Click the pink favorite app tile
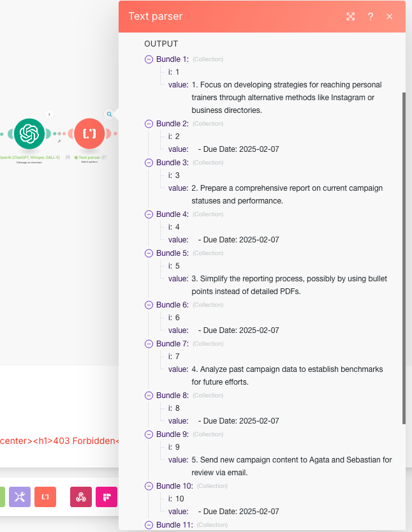The height and width of the screenshot is (532, 412). pyautogui.click(x=106, y=497)
